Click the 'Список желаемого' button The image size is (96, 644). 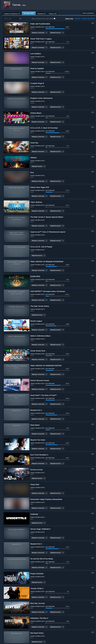[88, 13]
